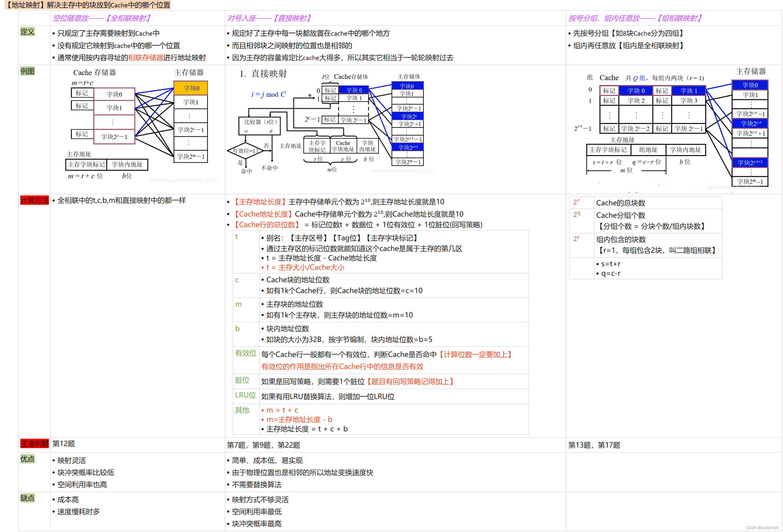Click red 【Cache行的总位数】 label
The image size is (783, 532).
[266, 225]
